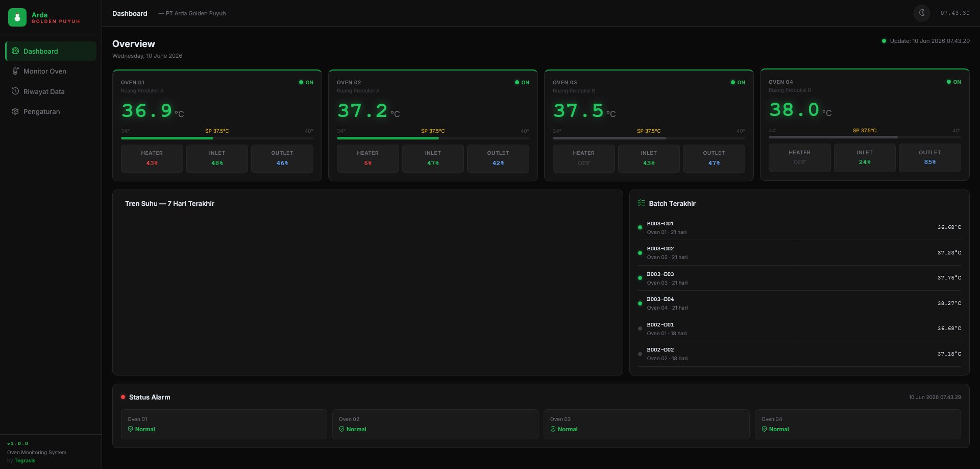Click the 38.0 °C reading on OVEN 04
The image size is (980, 469).
800,110
